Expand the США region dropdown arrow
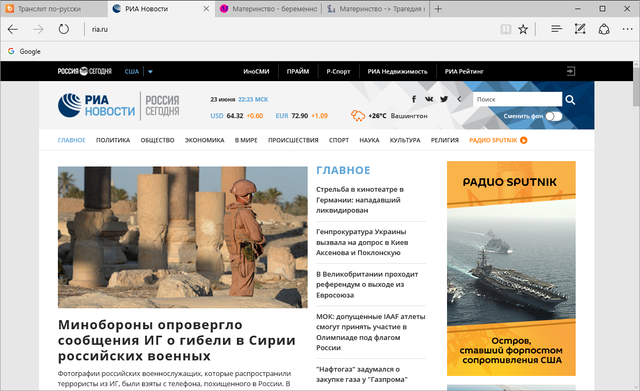The width and height of the screenshot is (640, 391). 150,71
